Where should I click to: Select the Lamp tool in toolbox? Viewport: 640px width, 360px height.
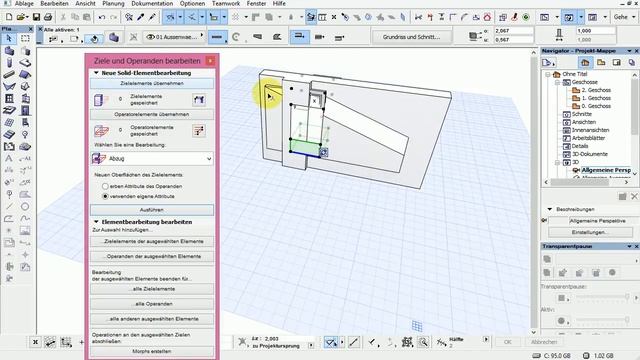(x=25, y=135)
